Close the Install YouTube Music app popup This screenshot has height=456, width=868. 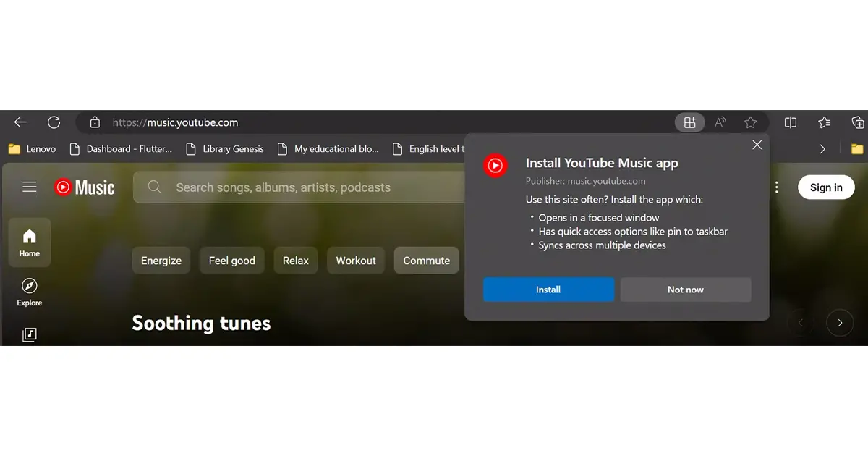tap(757, 145)
